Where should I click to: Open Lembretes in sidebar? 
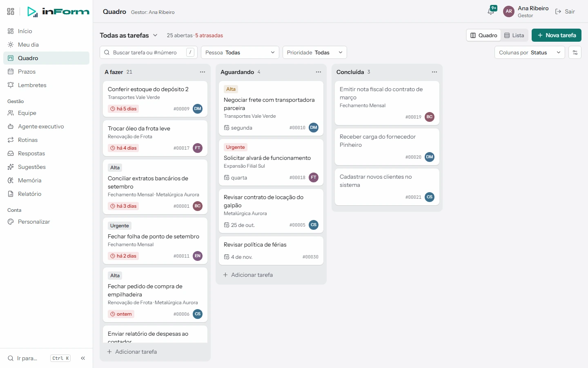point(46,85)
